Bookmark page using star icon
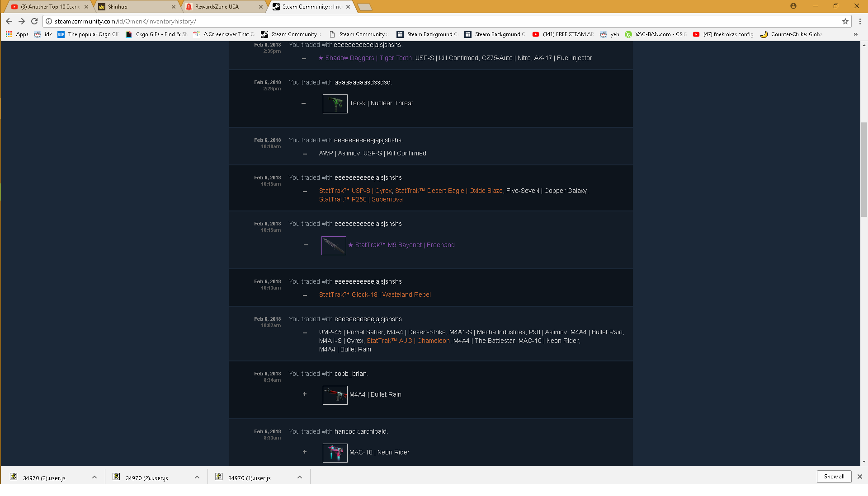Image resolution: width=868 pixels, height=496 pixels. tap(845, 21)
